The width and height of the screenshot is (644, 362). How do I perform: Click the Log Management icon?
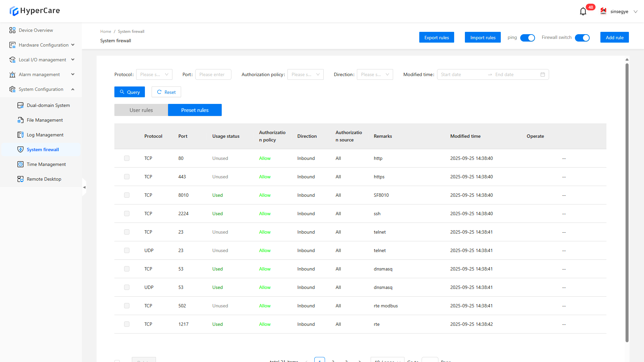pyautogui.click(x=20, y=135)
